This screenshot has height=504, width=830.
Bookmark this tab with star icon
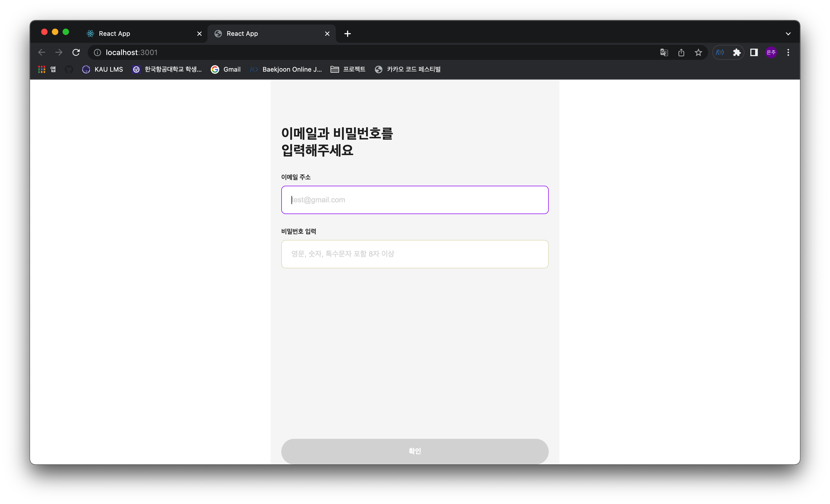click(698, 52)
